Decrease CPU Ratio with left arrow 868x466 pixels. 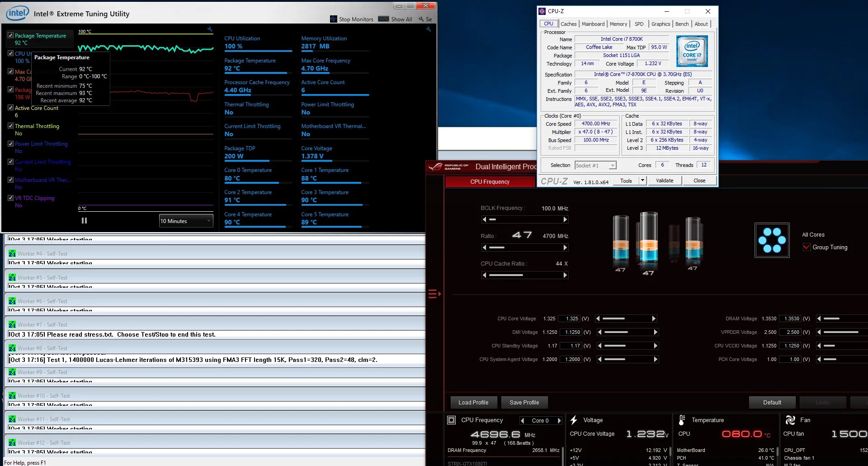[x=485, y=247]
